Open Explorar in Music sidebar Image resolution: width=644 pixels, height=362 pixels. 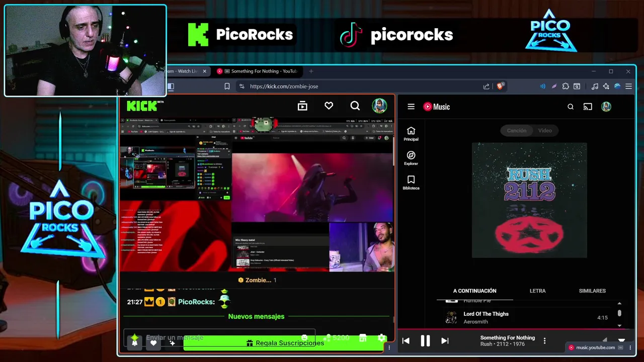click(411, 158)
